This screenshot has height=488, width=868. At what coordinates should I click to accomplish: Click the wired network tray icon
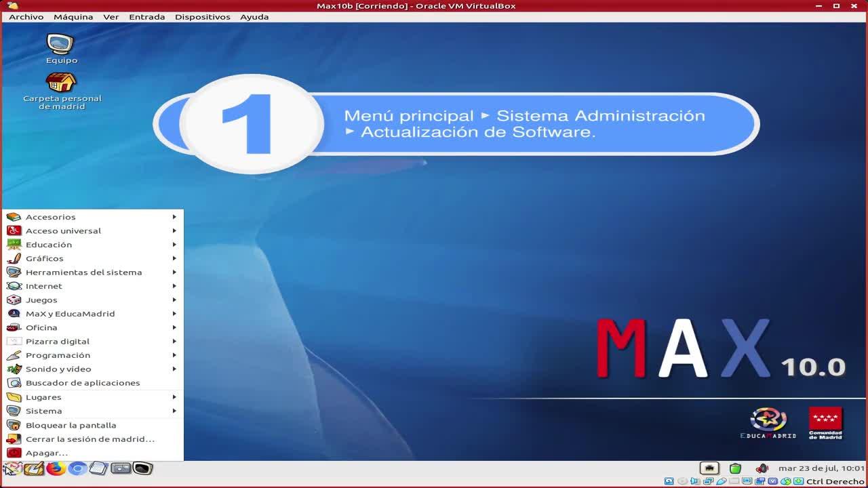709,468
